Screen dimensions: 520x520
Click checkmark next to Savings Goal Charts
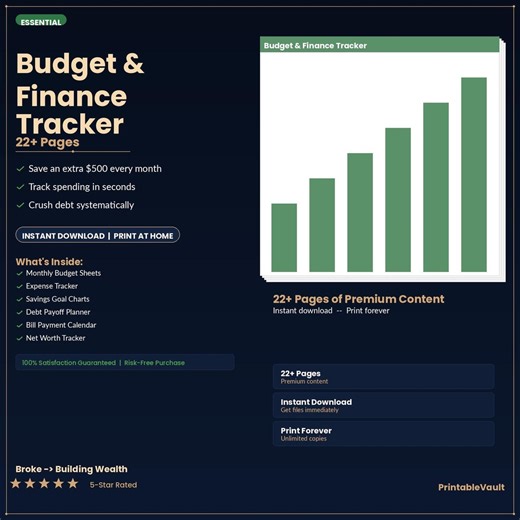pos(20,299)
